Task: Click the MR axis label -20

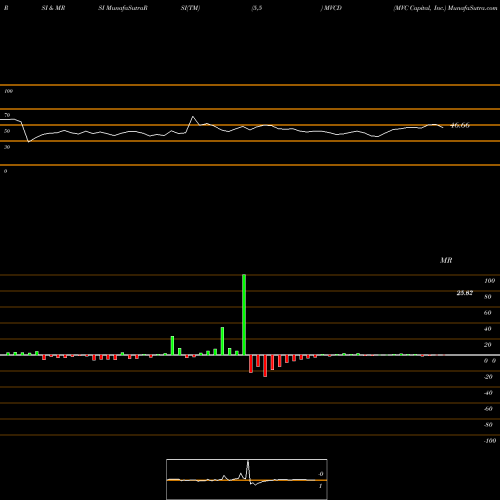Action: point(488,377)
